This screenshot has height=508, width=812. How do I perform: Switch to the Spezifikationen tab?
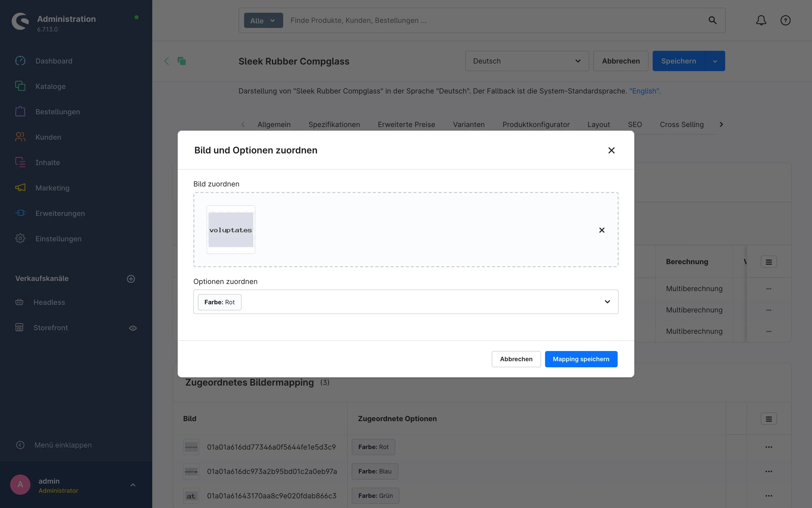[x=334, y=124]
